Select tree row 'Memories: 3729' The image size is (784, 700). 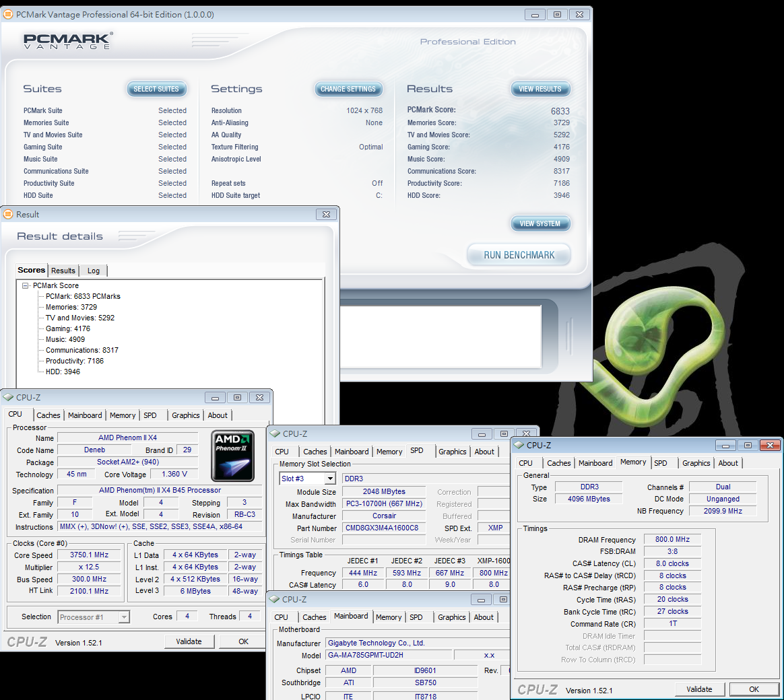click(x=71, y=308)
